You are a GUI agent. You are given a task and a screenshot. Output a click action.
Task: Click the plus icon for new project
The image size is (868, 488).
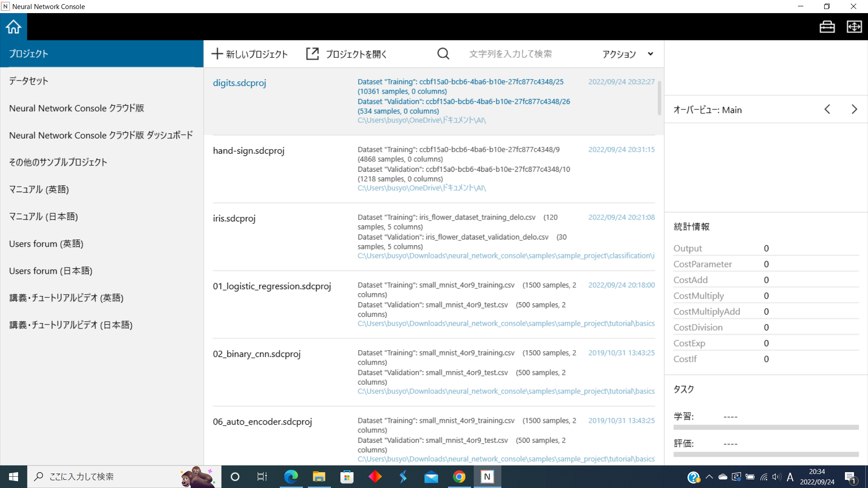[217, 54]
